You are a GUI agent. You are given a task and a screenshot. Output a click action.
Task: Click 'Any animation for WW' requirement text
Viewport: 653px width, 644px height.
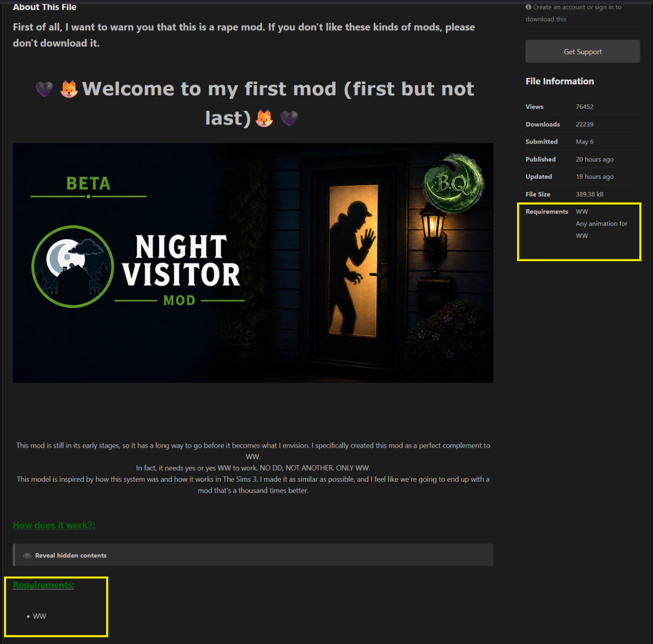tap(601, 230)
